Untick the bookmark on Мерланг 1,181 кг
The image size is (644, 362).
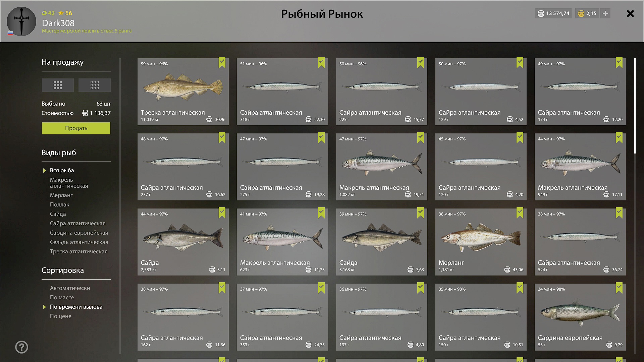pos(520,213)
